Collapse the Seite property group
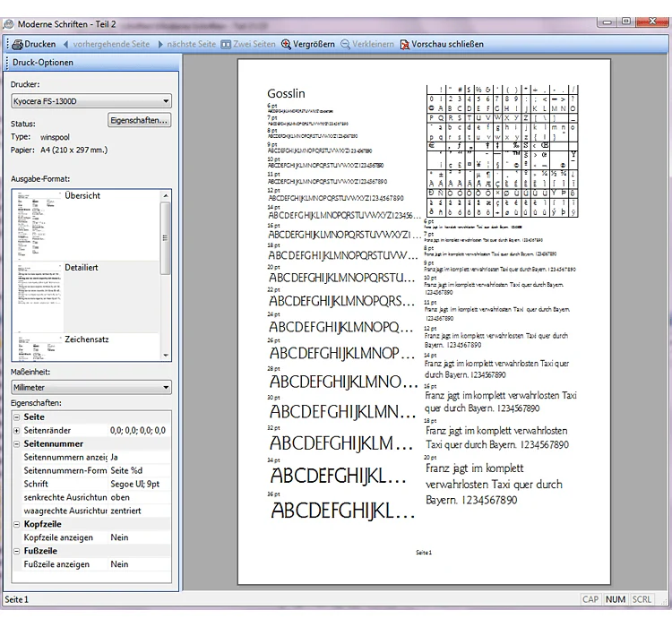Screen dimensions: 672x627 17,417
